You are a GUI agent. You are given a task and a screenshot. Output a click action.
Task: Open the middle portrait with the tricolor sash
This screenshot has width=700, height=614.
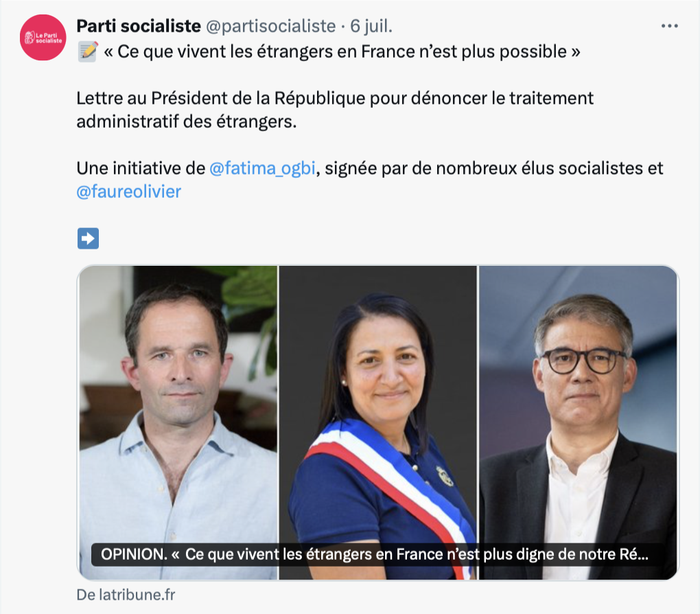pyautogui.click(x=377, y=422)
